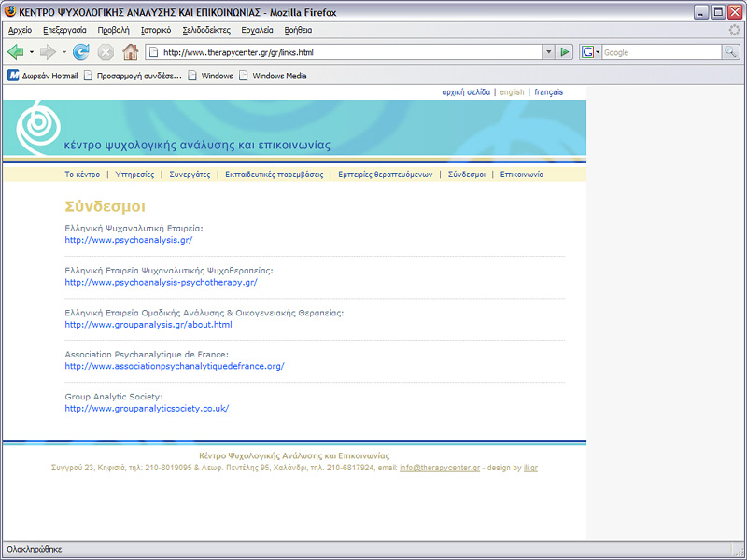Open the Forward history dropdown arrow
Screen dimensions: 747x560
pyautogui.click(x=63, y=52)
